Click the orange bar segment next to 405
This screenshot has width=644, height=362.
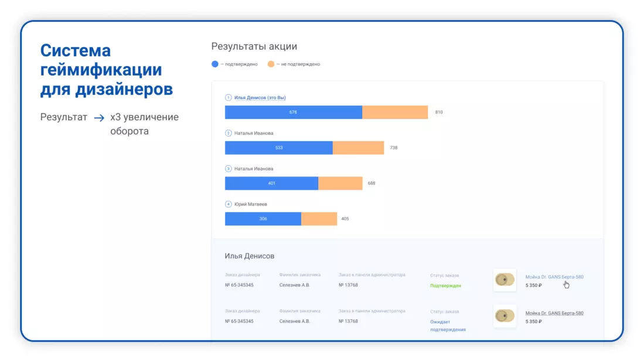coord(319,218)
